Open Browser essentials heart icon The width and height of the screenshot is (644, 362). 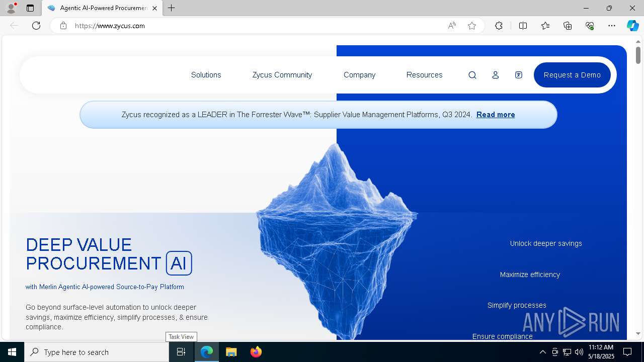590,26
